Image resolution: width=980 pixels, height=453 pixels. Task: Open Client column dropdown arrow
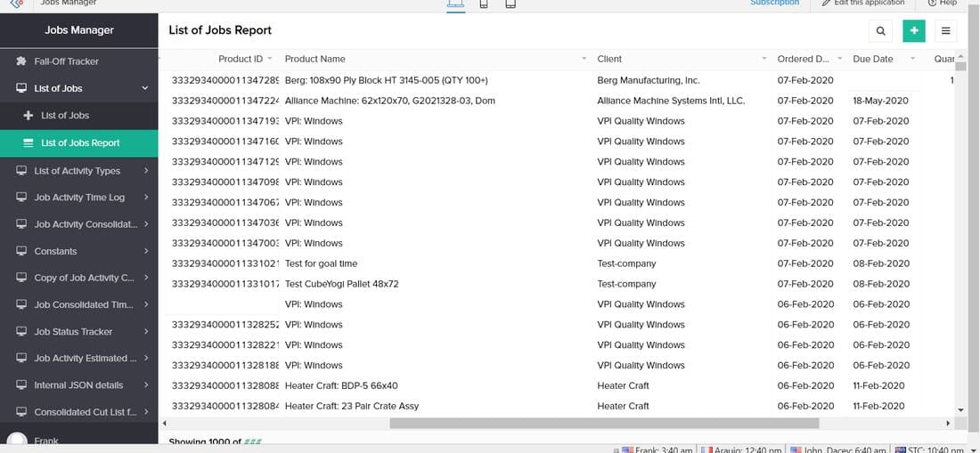(x=764, y=59)
